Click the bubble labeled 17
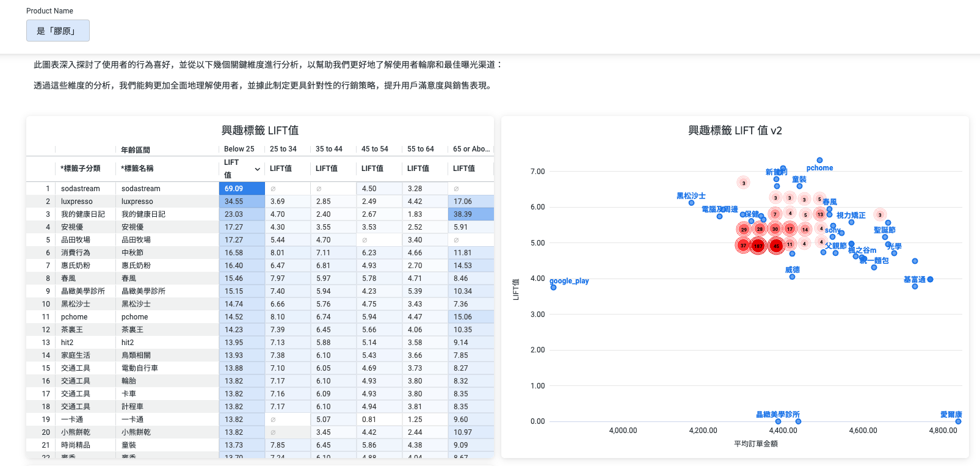Screen dimensions: 980x466 (789, 229)
